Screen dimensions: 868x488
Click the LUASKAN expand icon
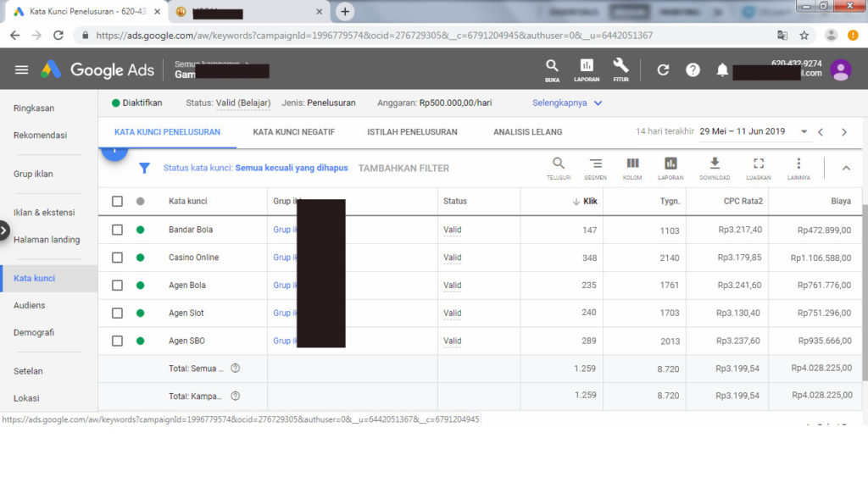[x=759, y=169]
